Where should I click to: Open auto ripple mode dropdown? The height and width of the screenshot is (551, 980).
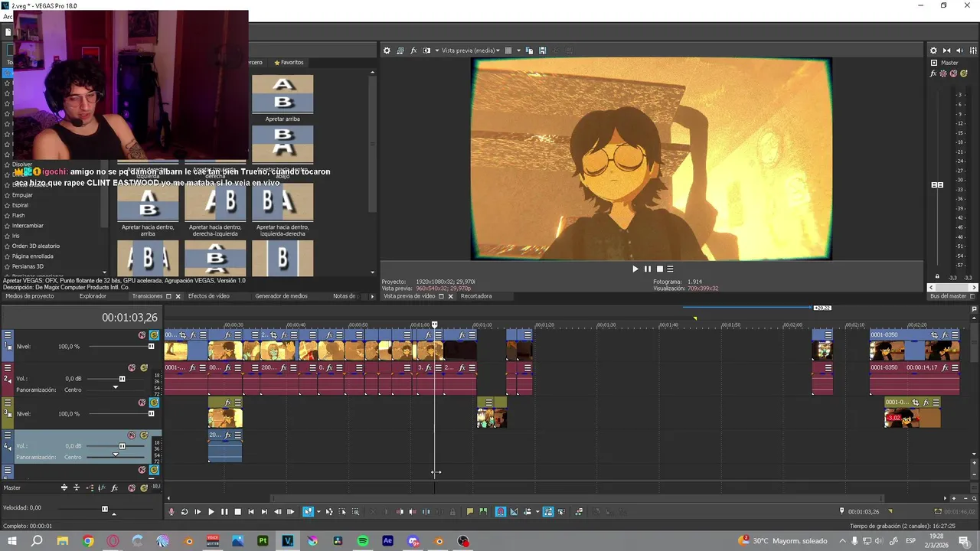(x=537, y=512)
